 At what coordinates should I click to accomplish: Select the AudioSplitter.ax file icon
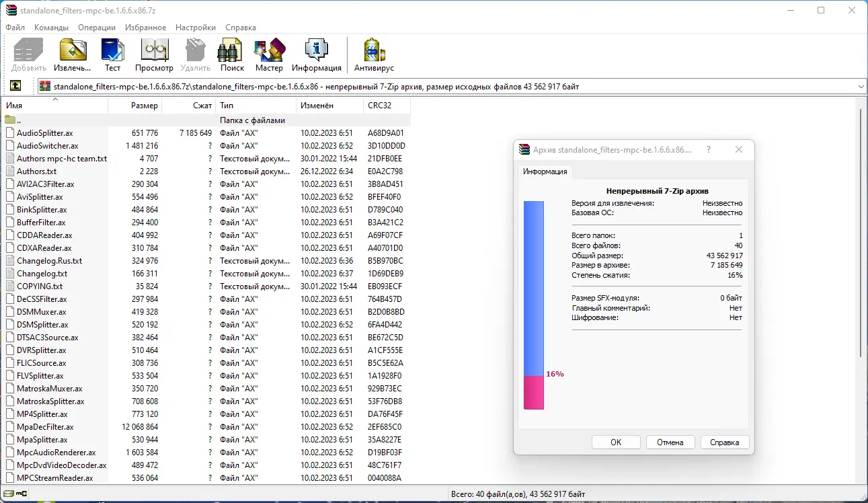tap(10, 132)
